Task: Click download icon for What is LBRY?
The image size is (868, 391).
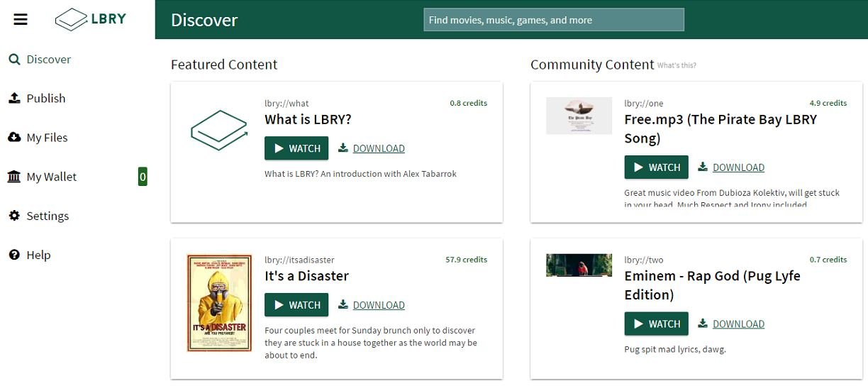Action: click(343, 148)
